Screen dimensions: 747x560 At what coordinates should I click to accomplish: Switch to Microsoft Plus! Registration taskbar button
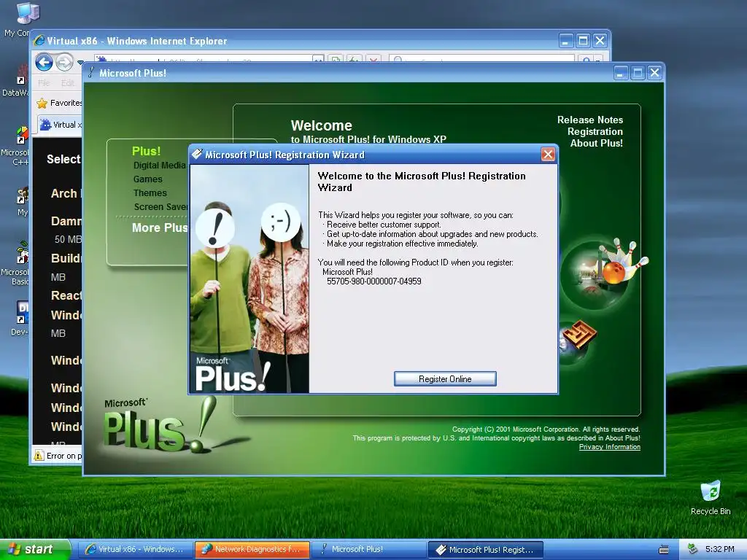click(486, 550)
